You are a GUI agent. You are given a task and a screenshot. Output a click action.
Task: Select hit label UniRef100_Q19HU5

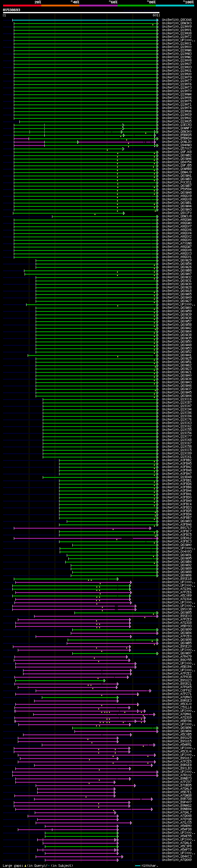[177, 121]
